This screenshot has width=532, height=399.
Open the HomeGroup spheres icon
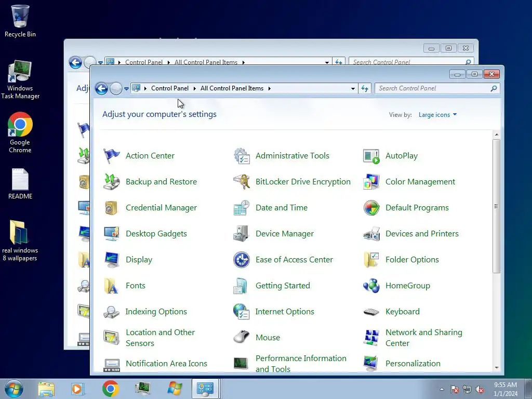point(371,286)
